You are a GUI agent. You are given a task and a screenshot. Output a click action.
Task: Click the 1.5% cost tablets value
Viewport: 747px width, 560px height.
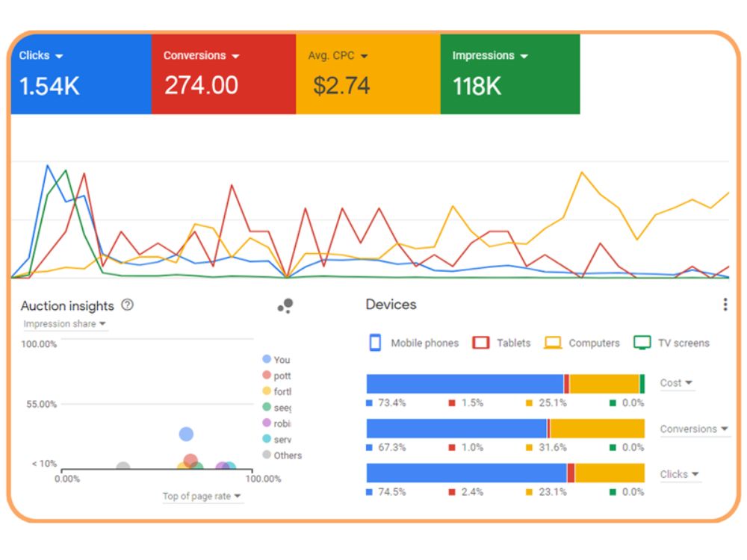tap(472, 403)
